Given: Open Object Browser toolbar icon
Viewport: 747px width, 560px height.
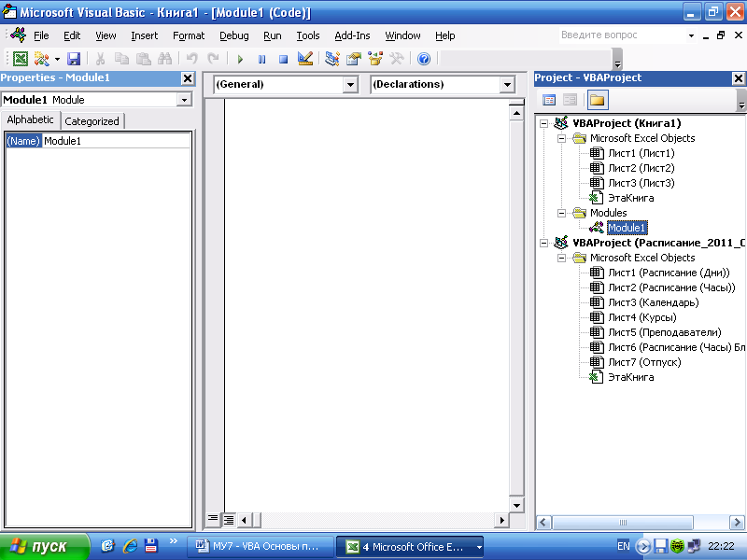Looking at the screenshot, I should [375, 59].
